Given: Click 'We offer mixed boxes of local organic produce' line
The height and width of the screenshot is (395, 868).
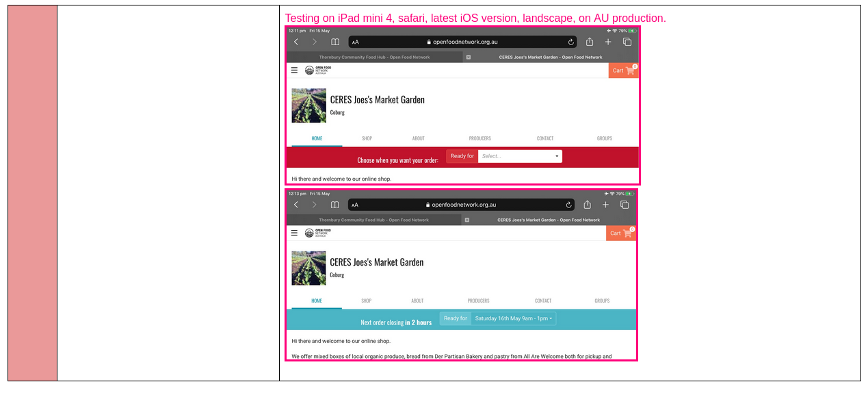Looking at the screenshot, I should click(x=451, y=357).
